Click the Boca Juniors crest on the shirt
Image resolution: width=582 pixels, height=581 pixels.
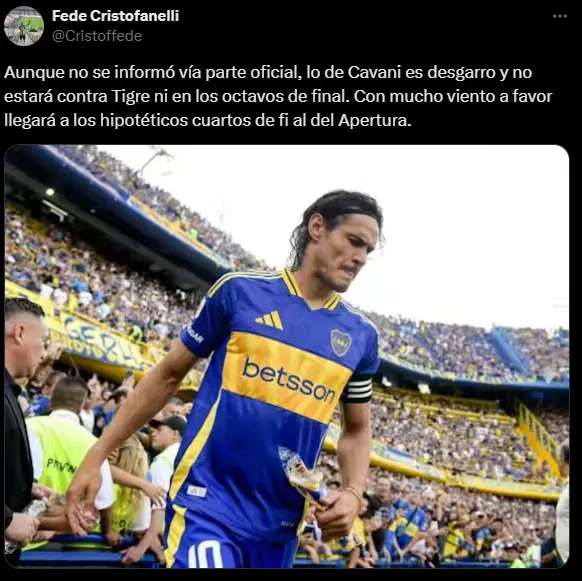coord(341,342)
